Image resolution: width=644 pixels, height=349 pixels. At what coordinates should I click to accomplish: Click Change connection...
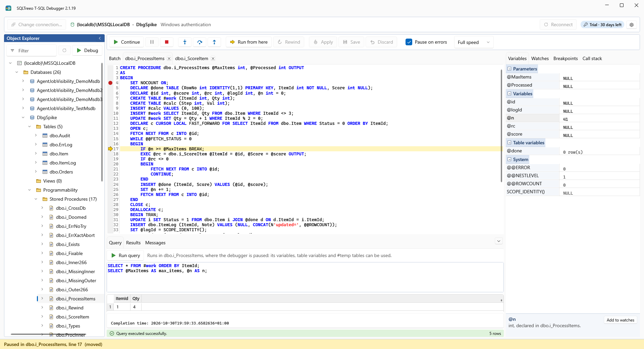[x=37, y=24]
